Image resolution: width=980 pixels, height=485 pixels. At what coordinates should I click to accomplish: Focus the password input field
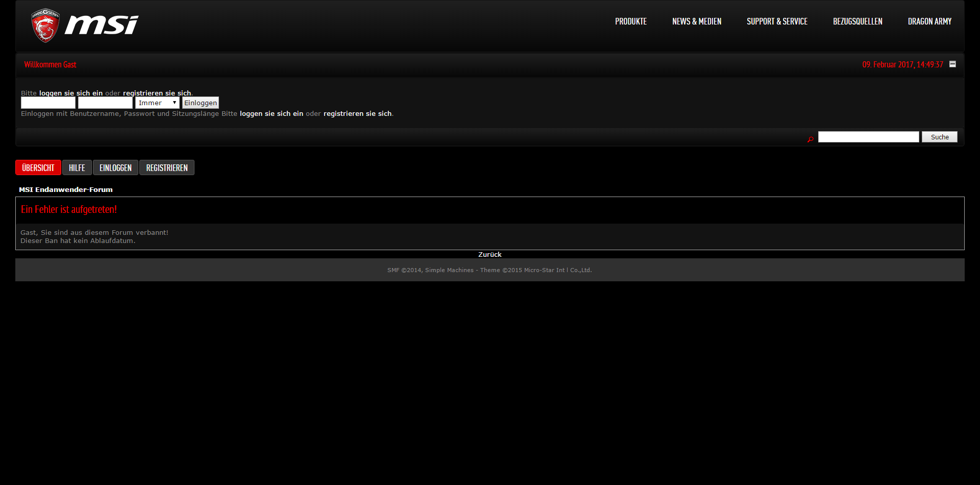(105, 103)
